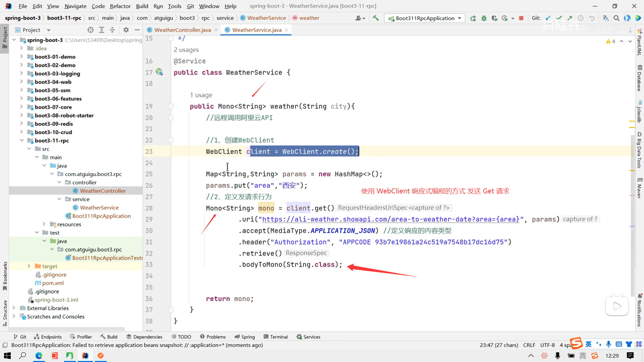
Task: Click Git update project arrow
Action: 548,18
